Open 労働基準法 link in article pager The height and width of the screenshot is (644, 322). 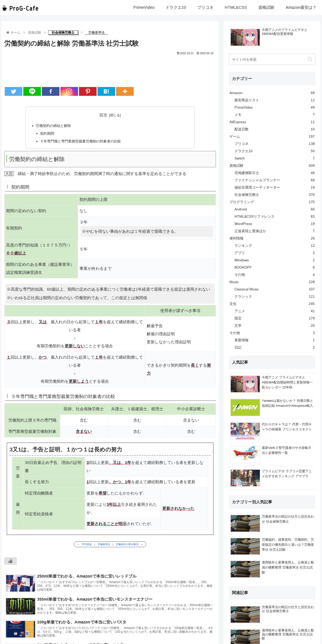pos(104,544)
